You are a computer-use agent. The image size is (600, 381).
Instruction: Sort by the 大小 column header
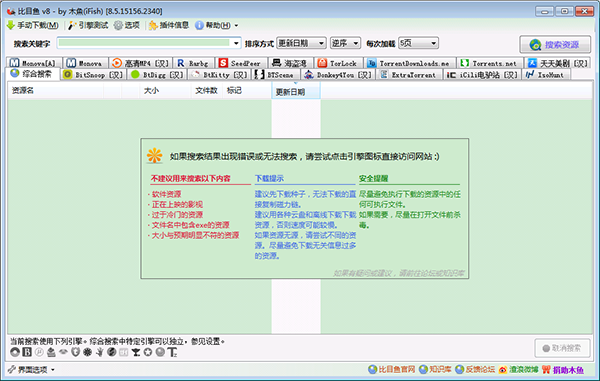pyautogui.click(x=165, y=91)
